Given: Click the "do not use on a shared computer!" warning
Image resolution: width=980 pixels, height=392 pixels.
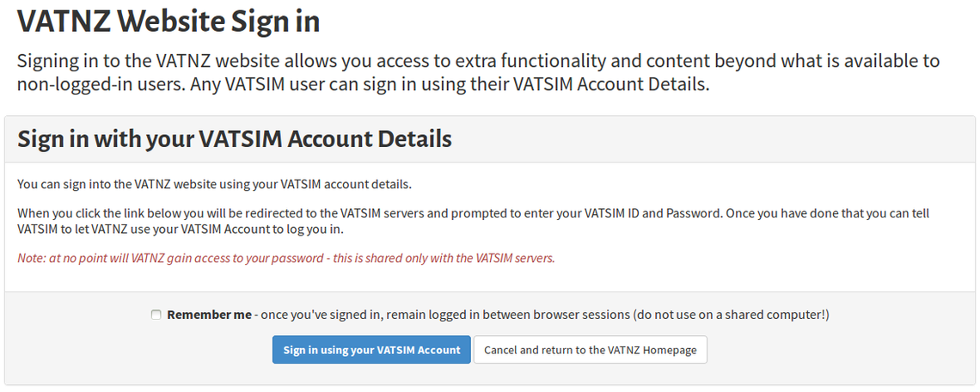Looking at the screenshot, I should [731, 315].
